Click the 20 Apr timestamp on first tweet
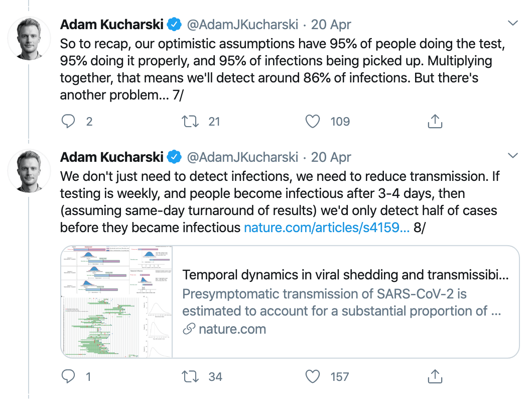 pyautogui.click(x=331, y=24)
